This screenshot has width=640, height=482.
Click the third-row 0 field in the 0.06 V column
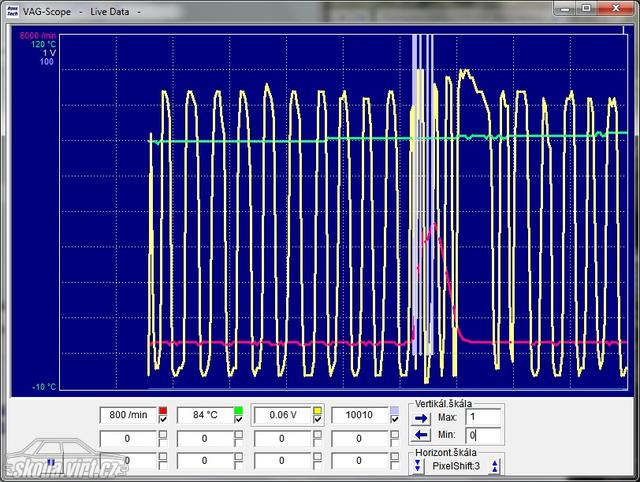[283, 461]
